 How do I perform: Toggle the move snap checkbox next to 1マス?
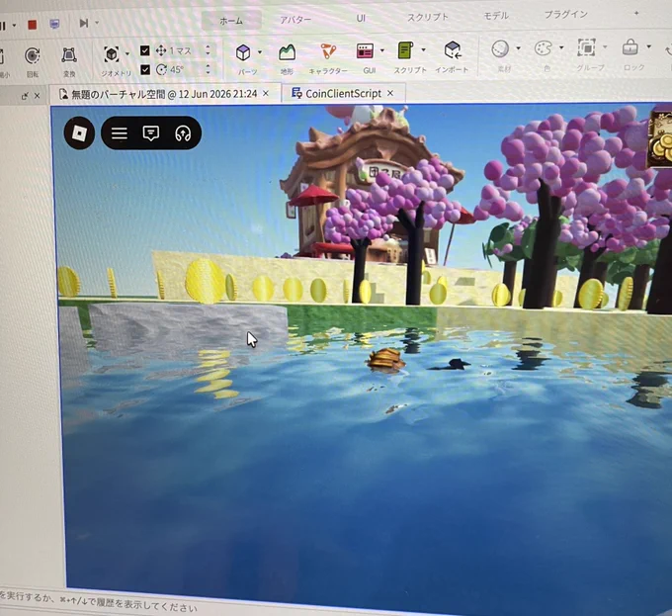(145, 50)
